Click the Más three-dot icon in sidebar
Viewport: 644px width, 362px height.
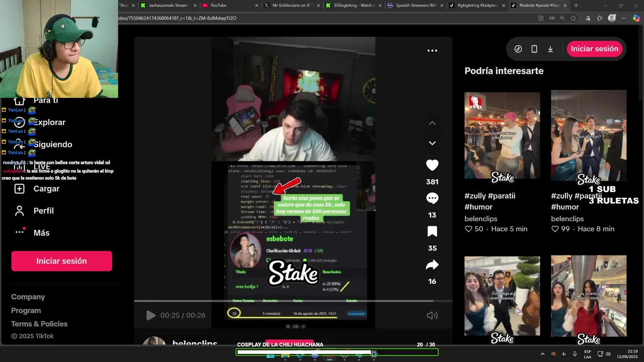(20, 232)
